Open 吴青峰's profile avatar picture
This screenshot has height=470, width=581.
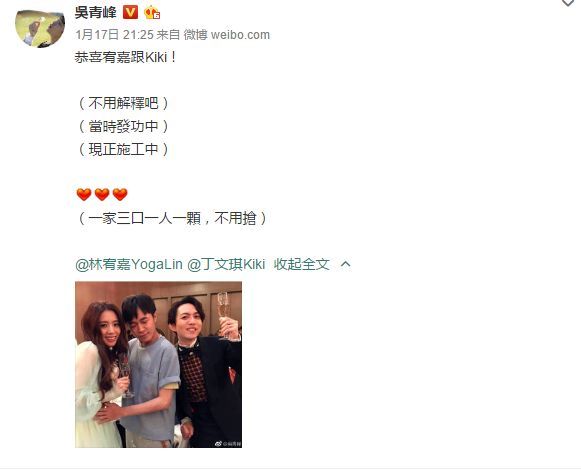pos(40,29)
